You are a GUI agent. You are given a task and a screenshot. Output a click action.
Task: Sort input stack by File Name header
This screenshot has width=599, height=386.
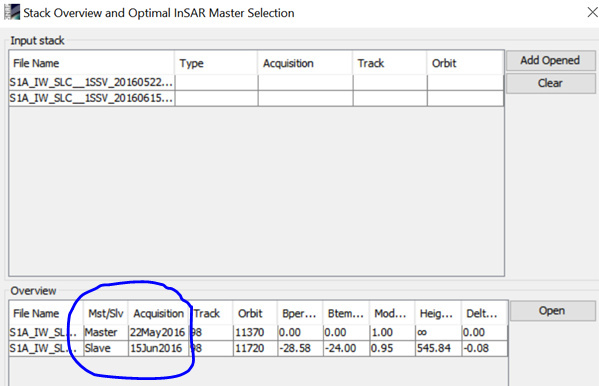92,63
